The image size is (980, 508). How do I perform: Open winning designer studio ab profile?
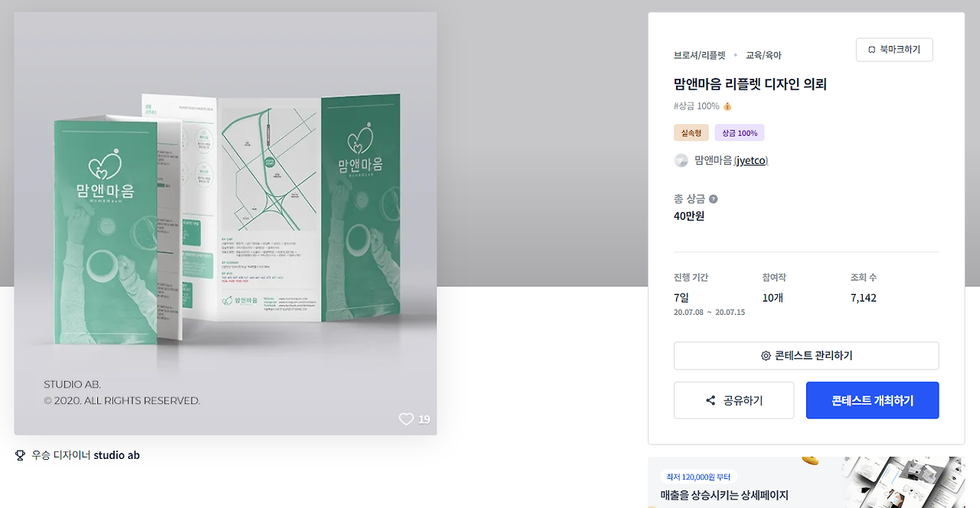[x=116, y=455]
